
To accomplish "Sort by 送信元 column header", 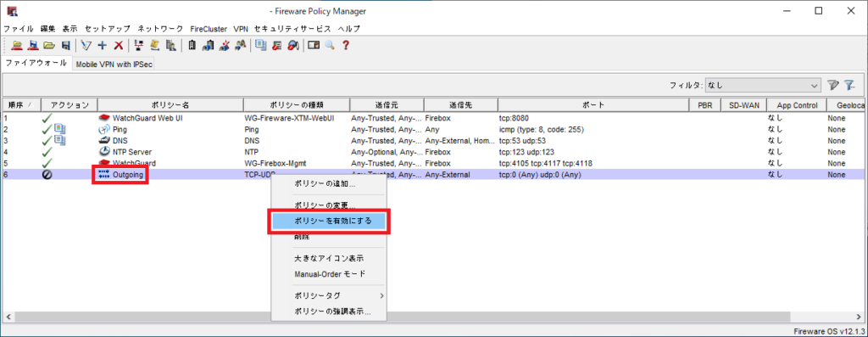I will click(387, 104).
